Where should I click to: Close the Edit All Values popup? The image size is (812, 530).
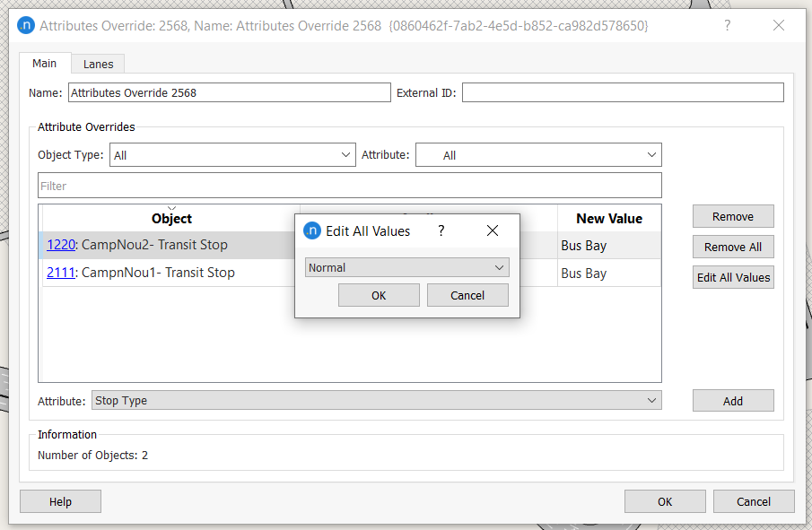(492, 230)
